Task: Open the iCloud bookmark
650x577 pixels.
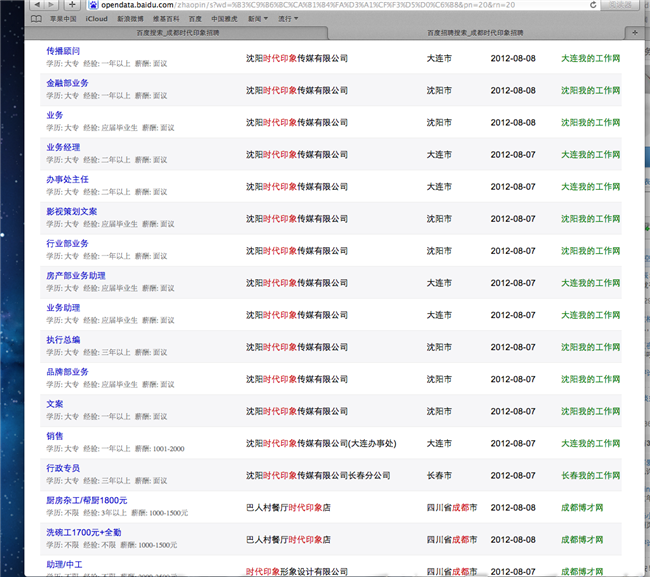Action: click(x=97, y=19)
